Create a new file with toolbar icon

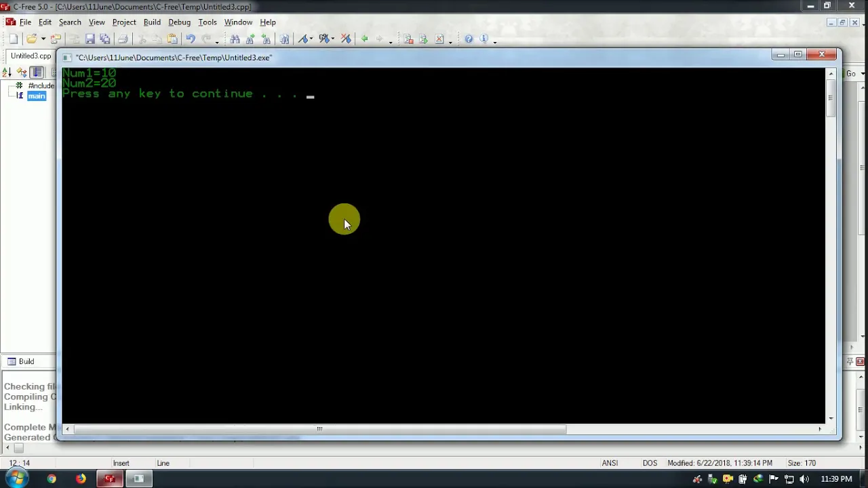(x=13, y=39)
